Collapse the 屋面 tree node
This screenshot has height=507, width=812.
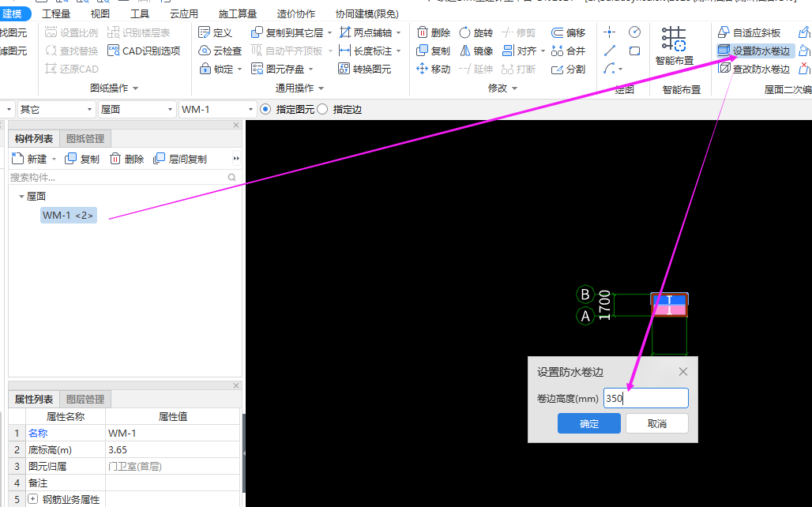pyautogui.click(x=21, y=197)
